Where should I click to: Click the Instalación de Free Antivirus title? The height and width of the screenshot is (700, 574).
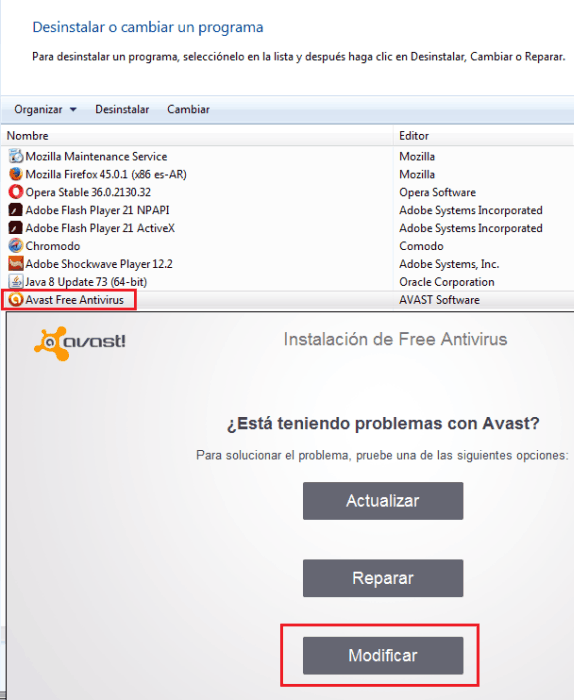pyautogui.click(x=395, y=339)
